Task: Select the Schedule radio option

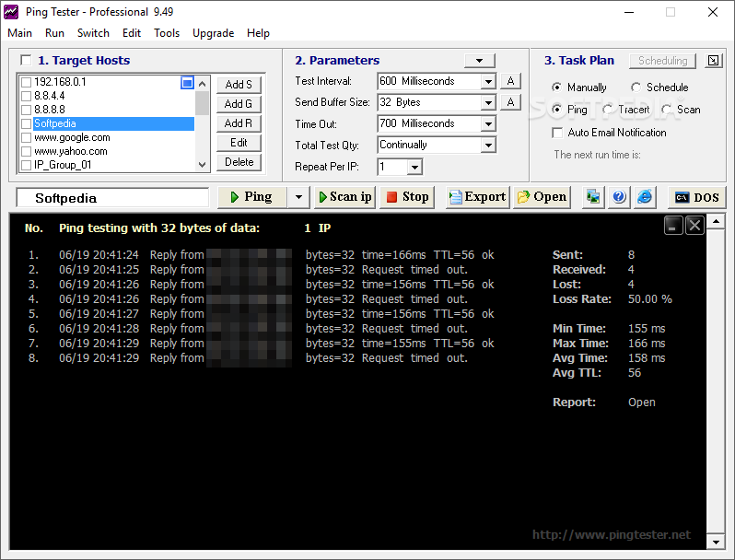Action: (x=636, y=87)
